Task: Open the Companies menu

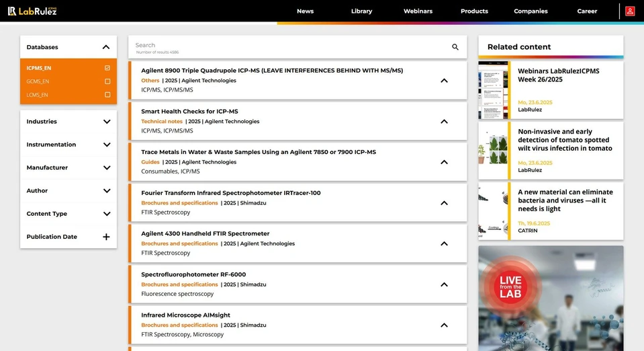Action: (x=531, y=11)
